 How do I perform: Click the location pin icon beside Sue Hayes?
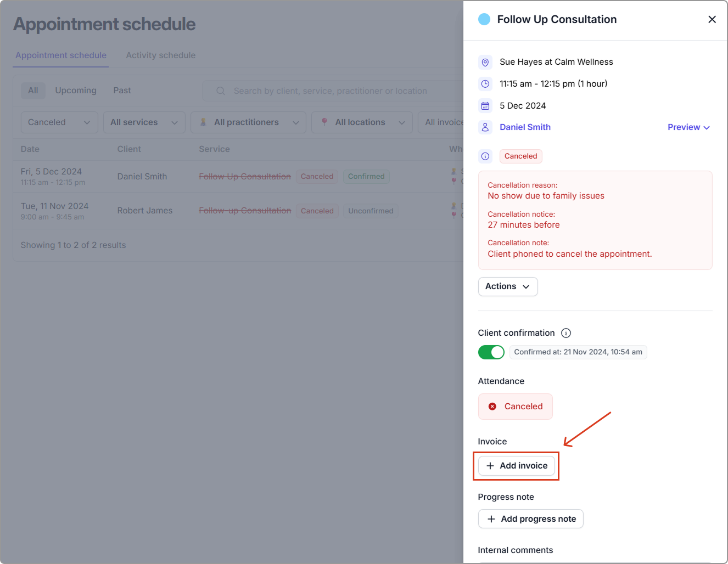coord(485,63)
